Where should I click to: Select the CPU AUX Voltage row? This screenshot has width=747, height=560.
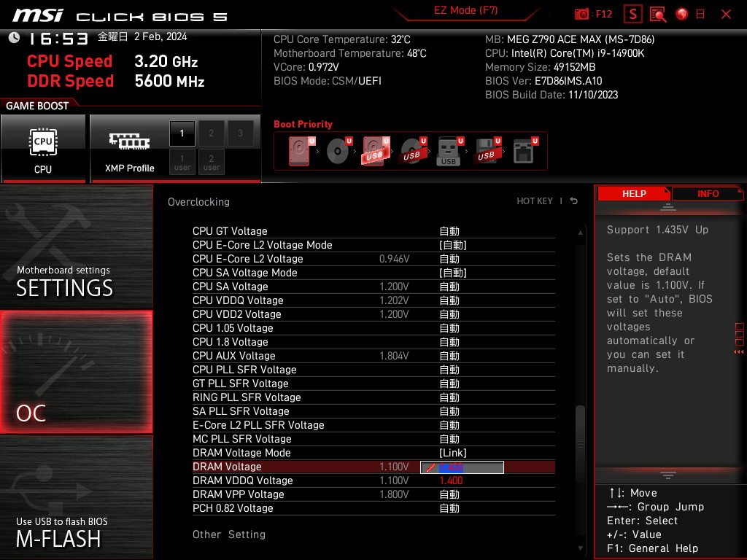(373, 356)
